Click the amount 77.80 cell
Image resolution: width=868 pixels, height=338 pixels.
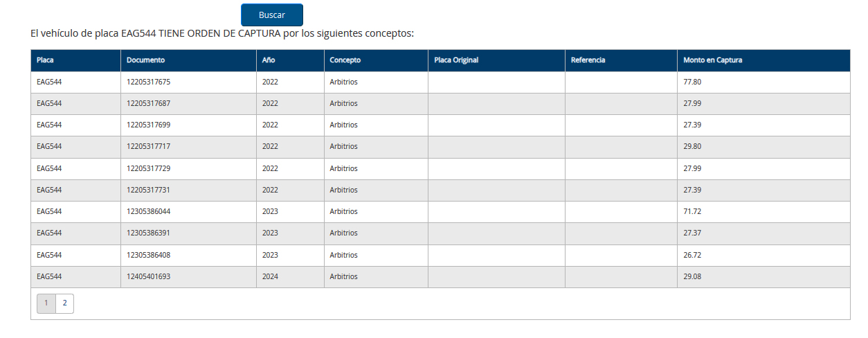coord(692,82)
